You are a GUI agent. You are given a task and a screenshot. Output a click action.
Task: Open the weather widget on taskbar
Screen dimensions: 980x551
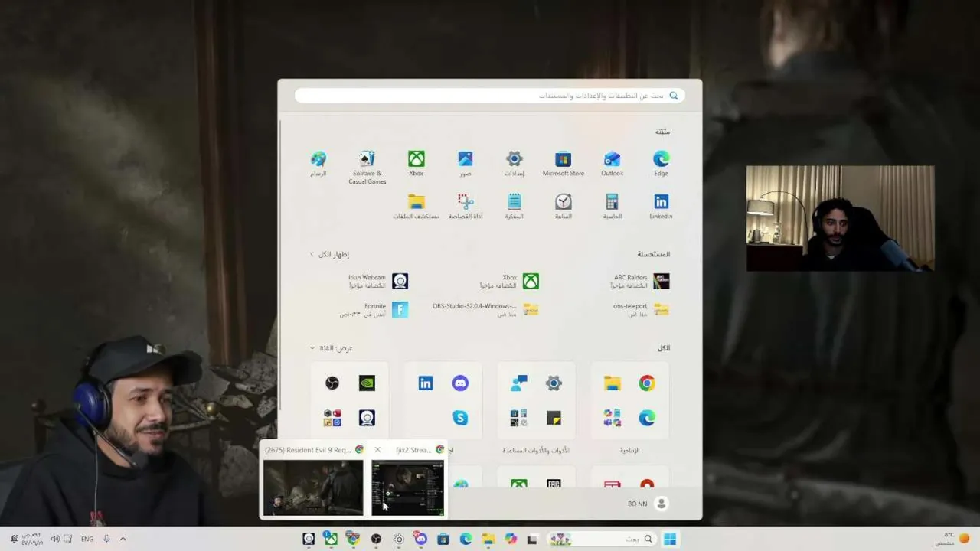pos(954,539)
